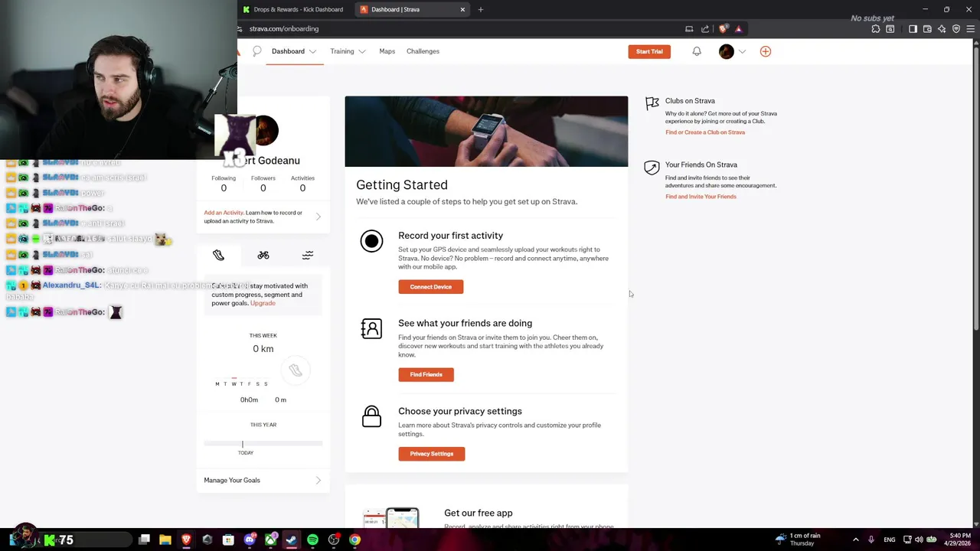
Task: Open Spotify from the taskbar
Action: 312,540
